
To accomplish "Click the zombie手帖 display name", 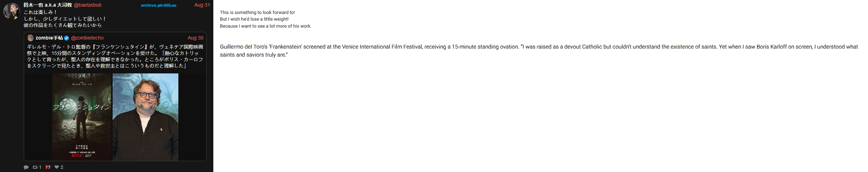I will coord(49,38).
